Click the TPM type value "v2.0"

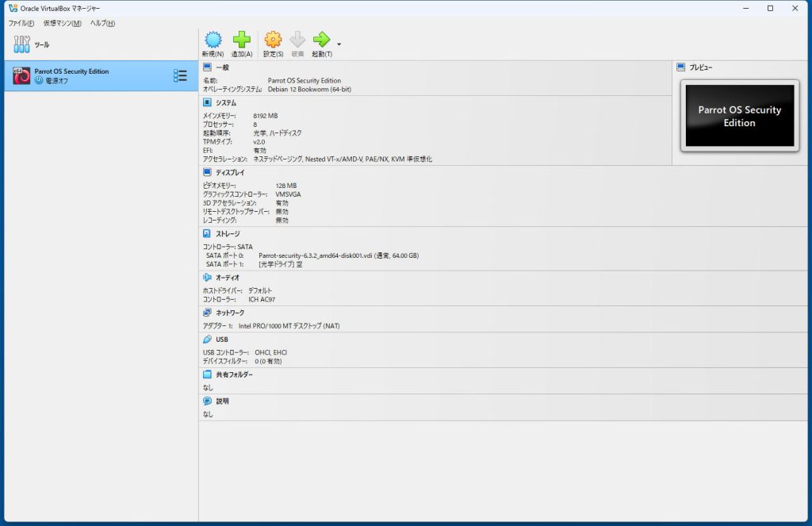(x=259, y=141)
